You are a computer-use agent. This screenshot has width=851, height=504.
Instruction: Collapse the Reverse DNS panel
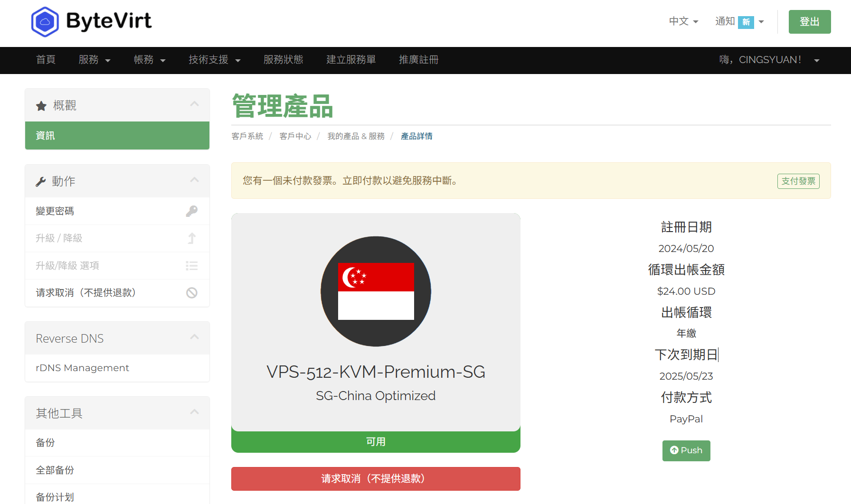click(x=194, y=337)
